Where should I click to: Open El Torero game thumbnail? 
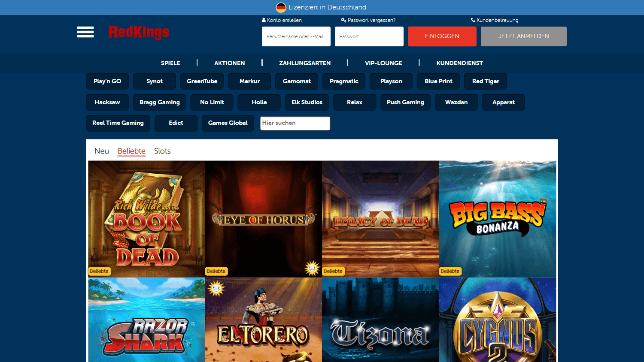pyautogui.click(x=264, y=320)
